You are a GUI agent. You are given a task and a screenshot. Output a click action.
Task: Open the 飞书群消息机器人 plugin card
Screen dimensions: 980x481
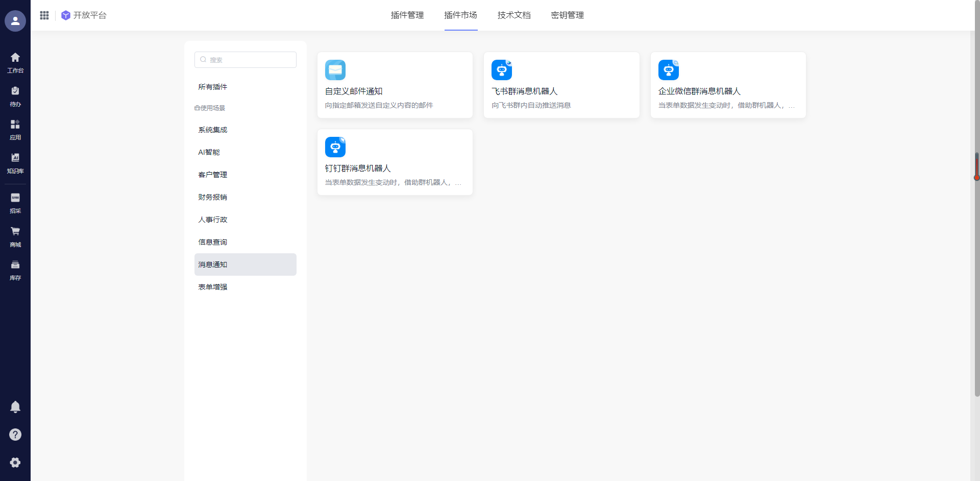[x=561, y=85]
